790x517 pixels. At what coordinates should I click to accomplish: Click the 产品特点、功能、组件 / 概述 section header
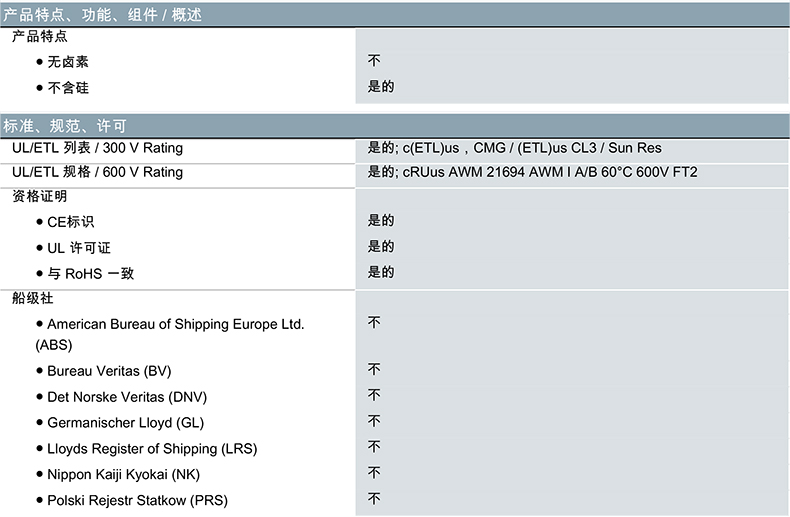tap(103, 14)
